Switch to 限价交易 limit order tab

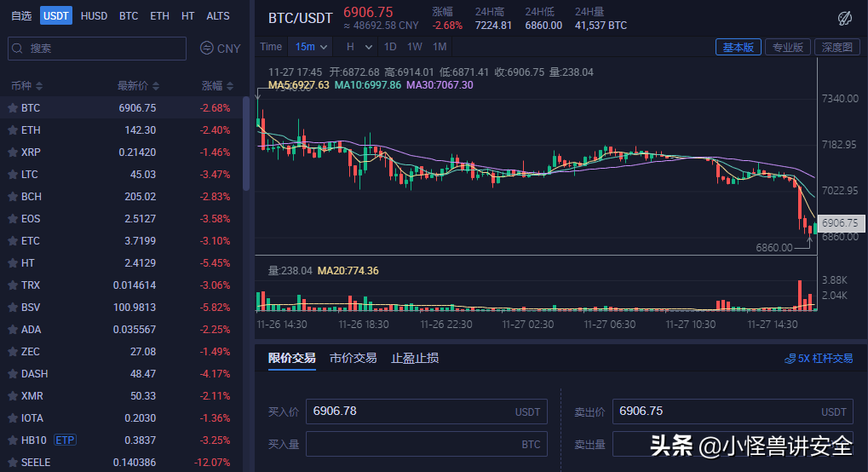click(291, 359)
